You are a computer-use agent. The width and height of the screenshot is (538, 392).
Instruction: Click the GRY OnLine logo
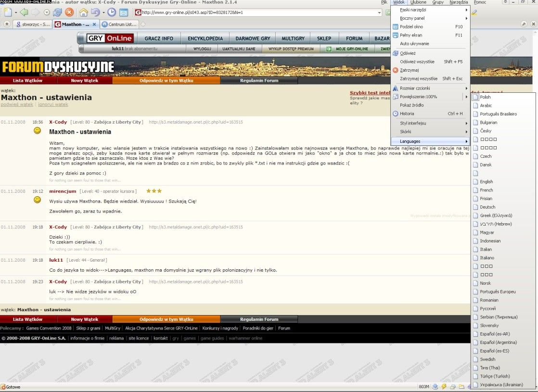pos(109,38)
